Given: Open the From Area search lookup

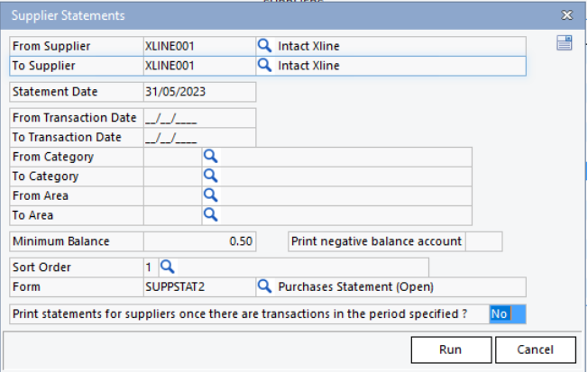Looking at the screenshot, I should point(210,195).
